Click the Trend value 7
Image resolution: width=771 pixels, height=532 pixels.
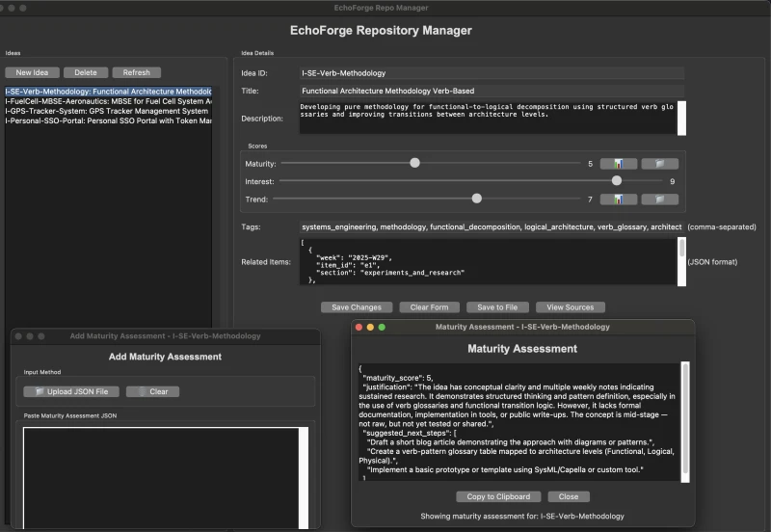(x=590, y=199)
